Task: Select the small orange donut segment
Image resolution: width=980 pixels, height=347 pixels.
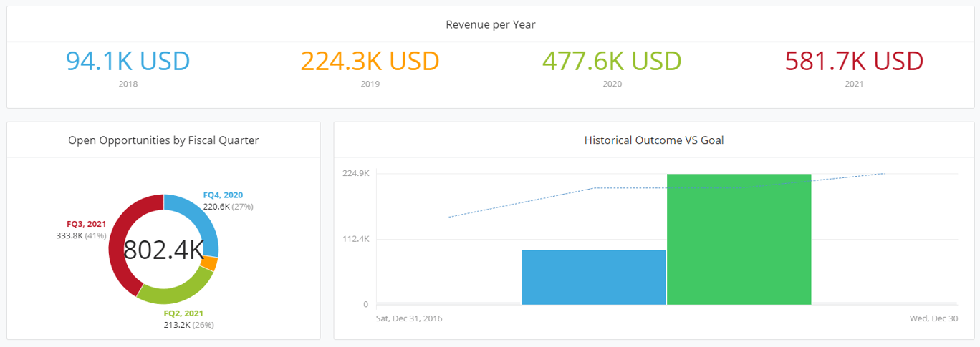Action: 209,264
